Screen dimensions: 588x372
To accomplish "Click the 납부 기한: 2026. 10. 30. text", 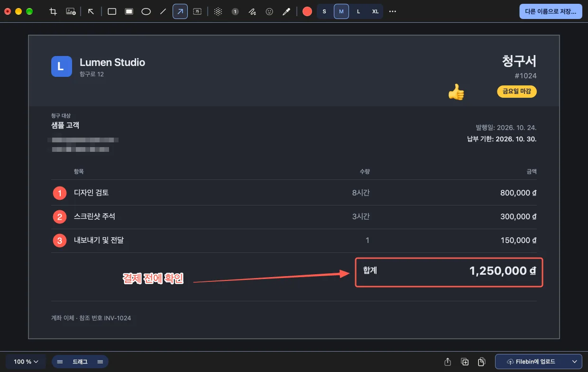I will click(502, 139).
